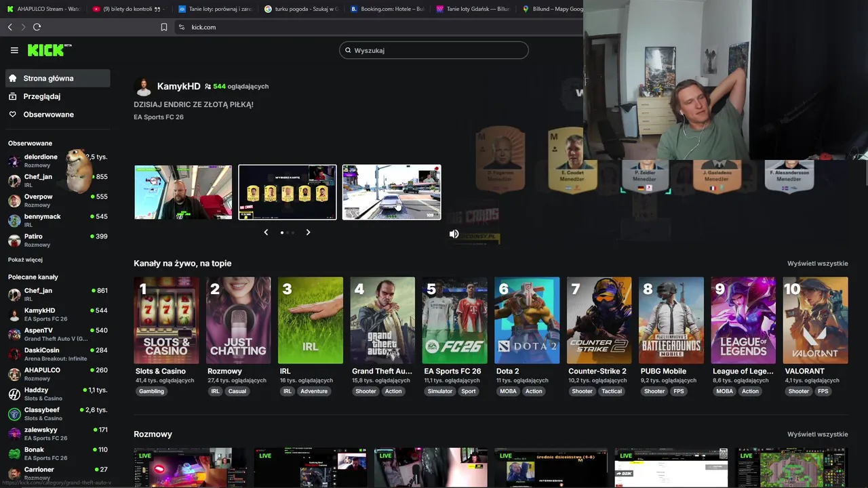Open Carrioner avatar in sidebar

coord(14,473)
